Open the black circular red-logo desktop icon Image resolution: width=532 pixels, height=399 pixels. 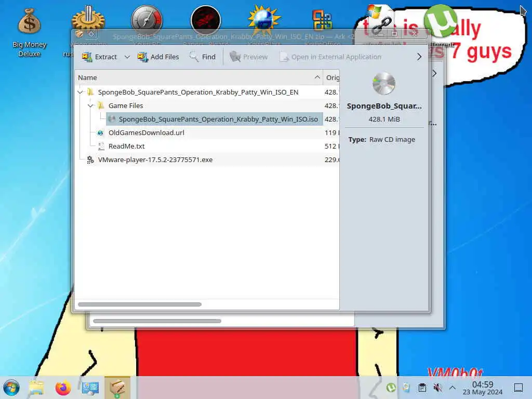click(x=206, y=20)
